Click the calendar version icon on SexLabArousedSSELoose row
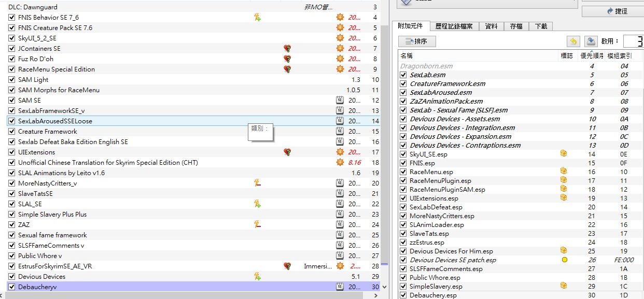The width and height of the screenshot is (644, 299). tap(340, 121)
